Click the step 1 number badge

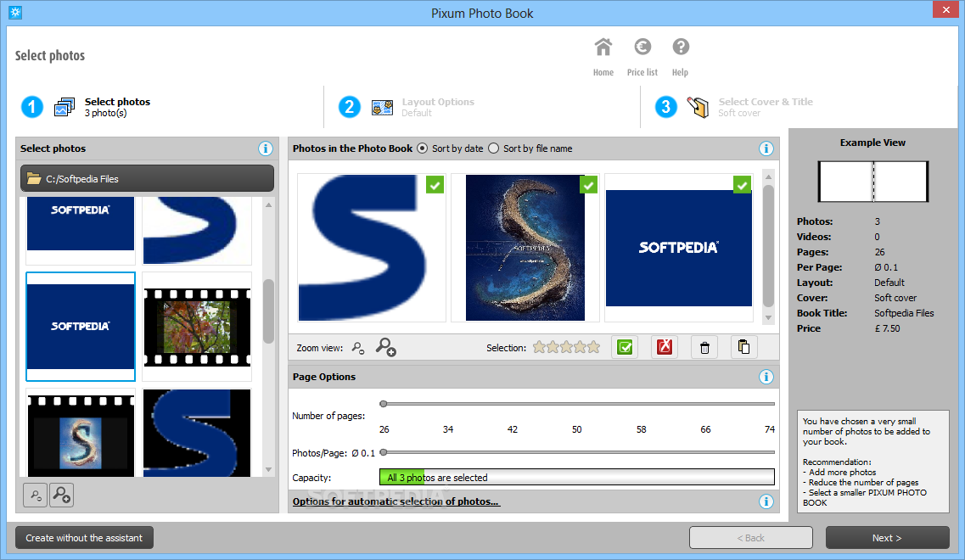pyautogui.click(x=32, y=107)
